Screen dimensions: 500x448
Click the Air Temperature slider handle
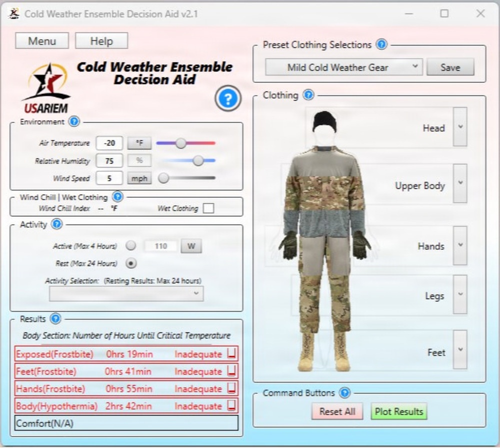pyautogui.click(x=181, y=143)
